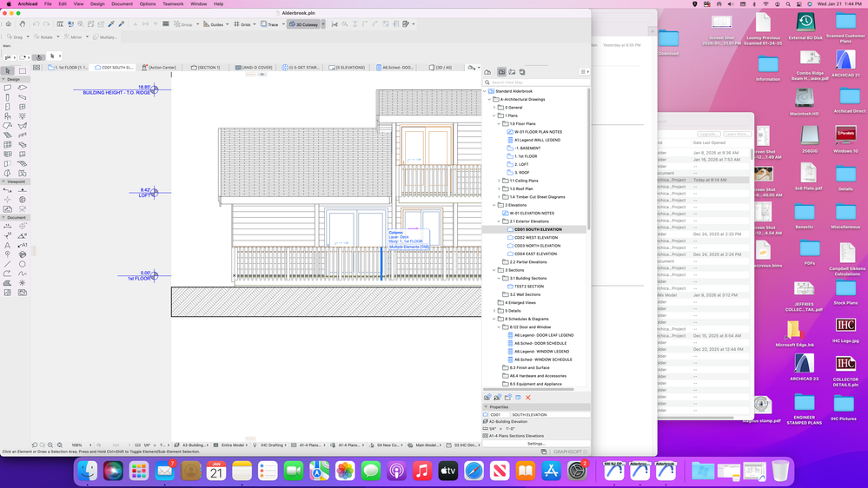Select the Arrow tool in the toolbox
Image resolution: width=868 pixels, height=488 pixels.
click(8, 71)
